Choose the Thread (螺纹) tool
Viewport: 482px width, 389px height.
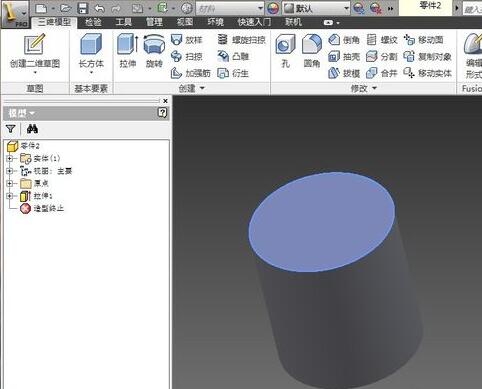382,40
